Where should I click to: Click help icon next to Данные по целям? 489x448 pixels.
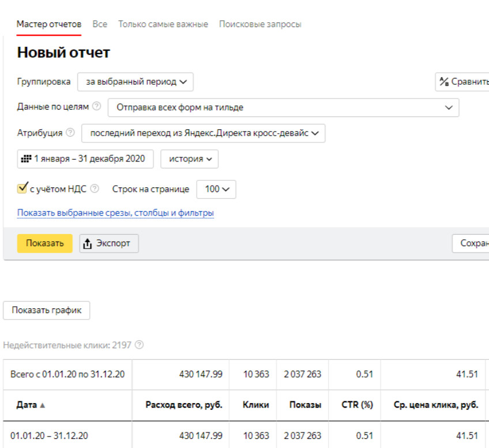point(96,107)
